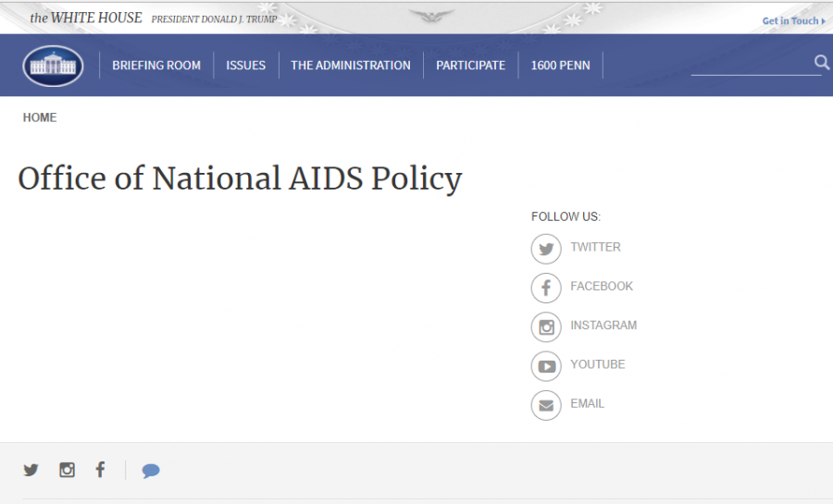Open The Administration menu

tap(351, 66)
